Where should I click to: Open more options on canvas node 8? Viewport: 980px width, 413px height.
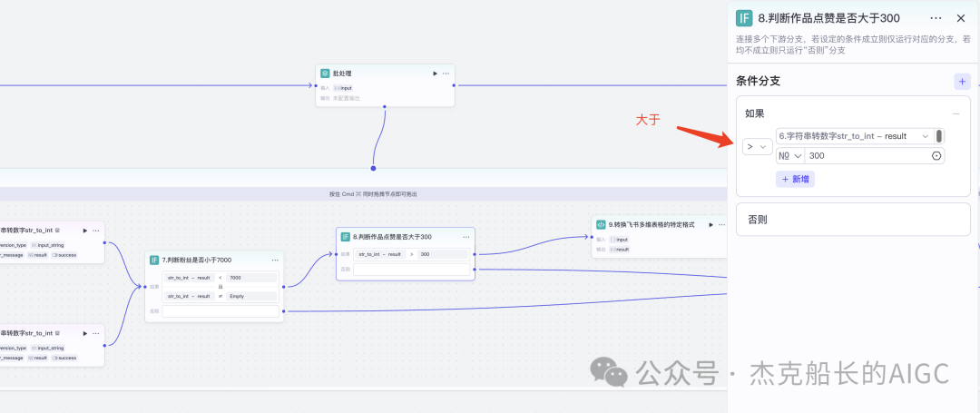coord(466,237)
